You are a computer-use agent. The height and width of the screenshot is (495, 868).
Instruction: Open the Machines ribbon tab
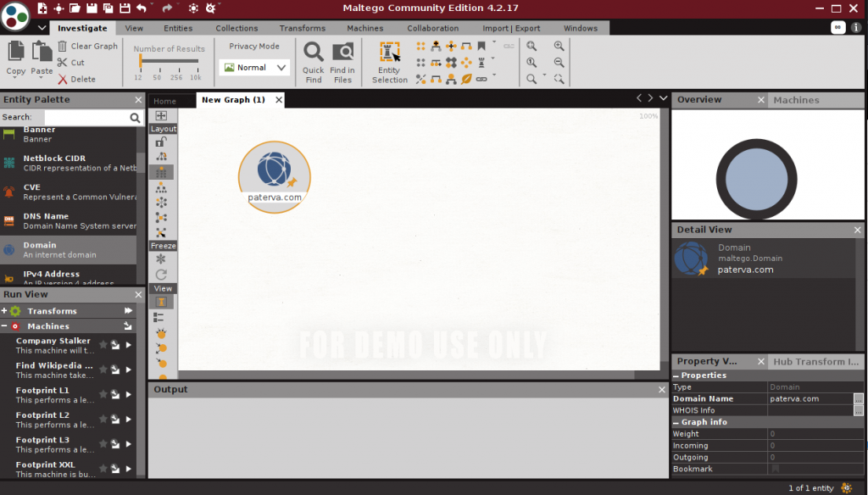(x=364, y=28)
